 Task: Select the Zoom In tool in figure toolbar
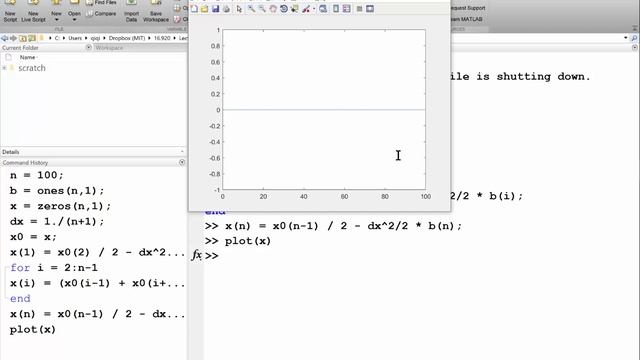click(251, 9)
